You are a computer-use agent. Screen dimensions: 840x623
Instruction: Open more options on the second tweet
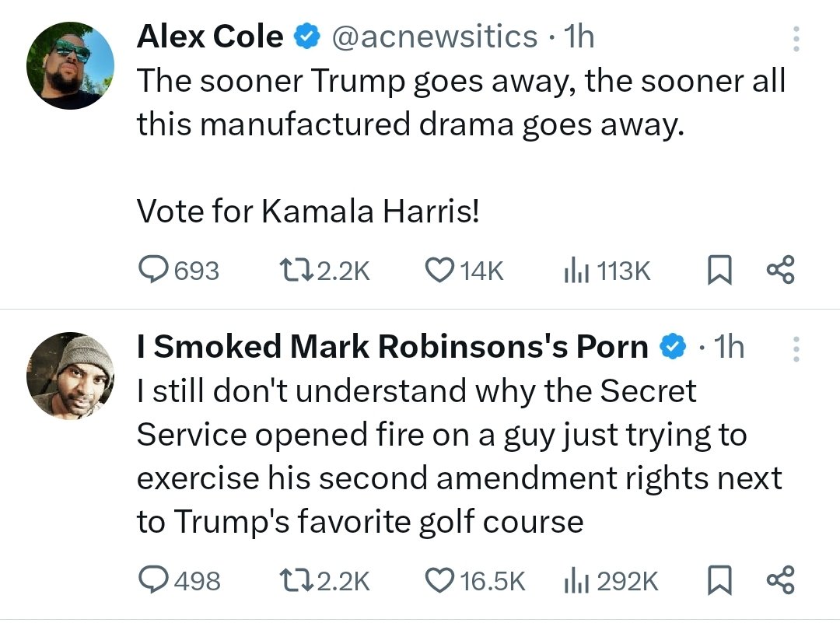tap(795, 349)
